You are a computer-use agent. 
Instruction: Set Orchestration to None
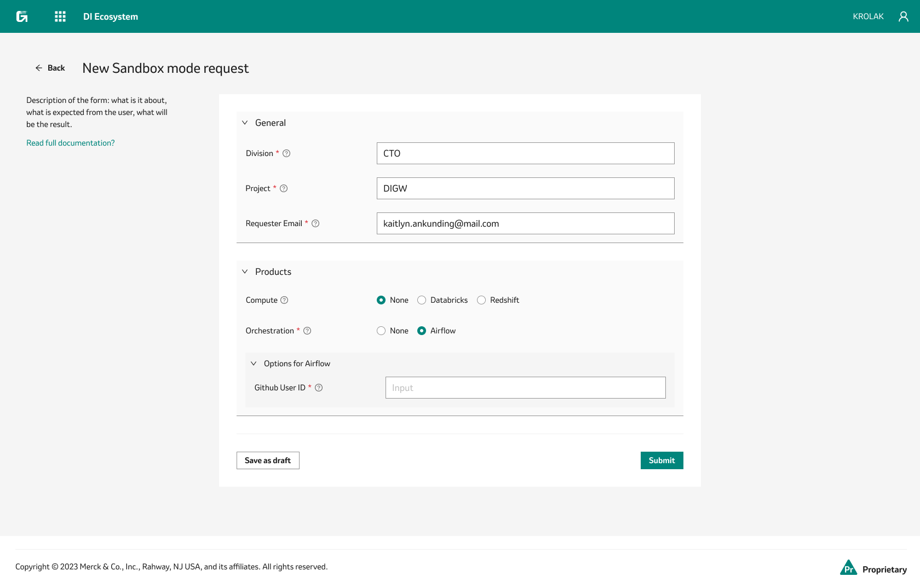click(x=381, y=331)
